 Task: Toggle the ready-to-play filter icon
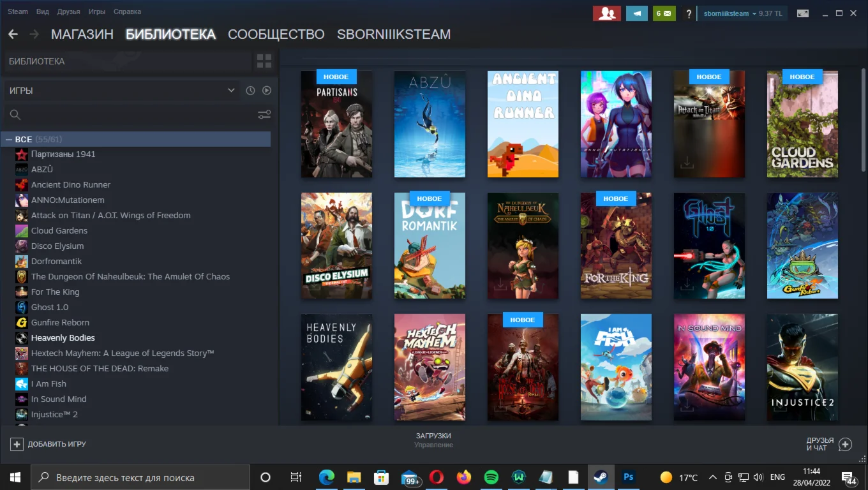pyautogui.click(x=267, y=91)
